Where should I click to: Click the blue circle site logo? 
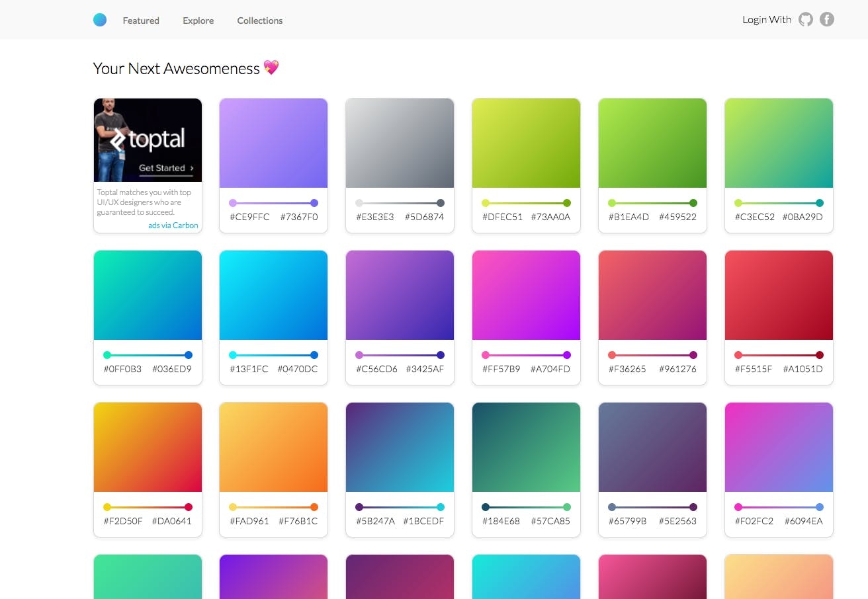point(100,19)
